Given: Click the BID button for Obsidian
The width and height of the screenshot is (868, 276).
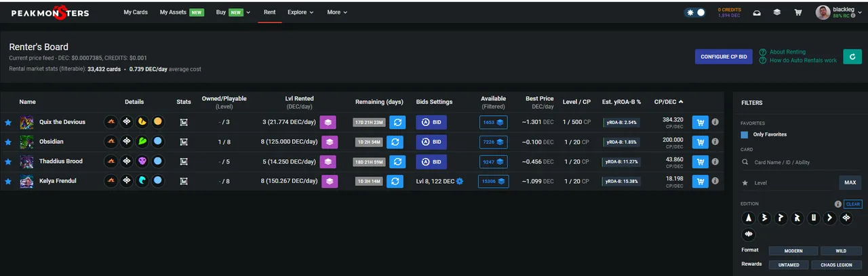Looking at the screenshot, I should pyautogui.click(x=431, y=142).
